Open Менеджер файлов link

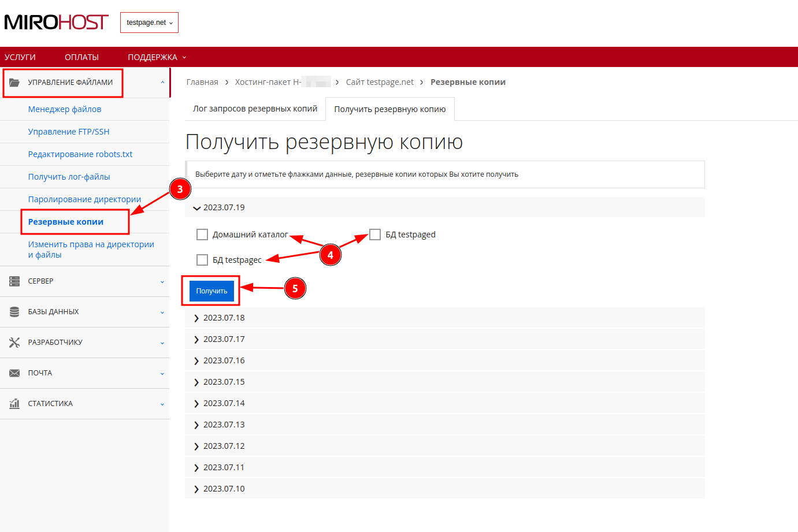pyautogui.click(x=65, y=109)
